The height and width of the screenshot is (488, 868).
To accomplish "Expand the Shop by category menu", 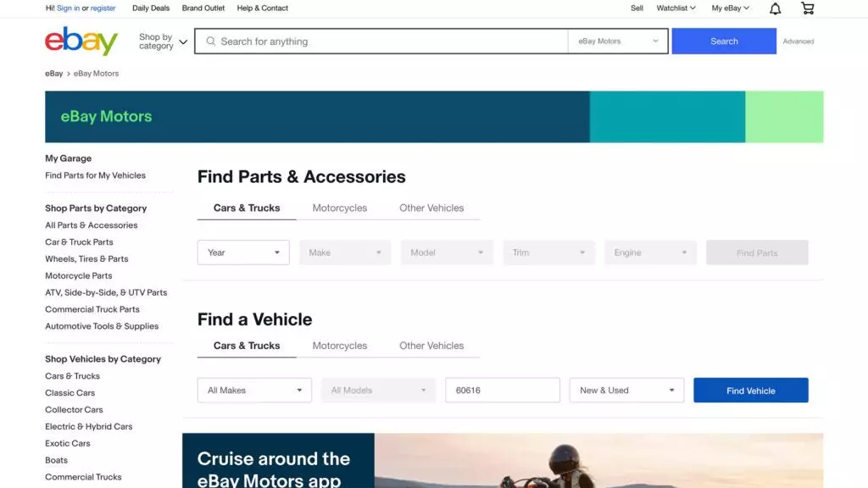I will click(163, 42).
